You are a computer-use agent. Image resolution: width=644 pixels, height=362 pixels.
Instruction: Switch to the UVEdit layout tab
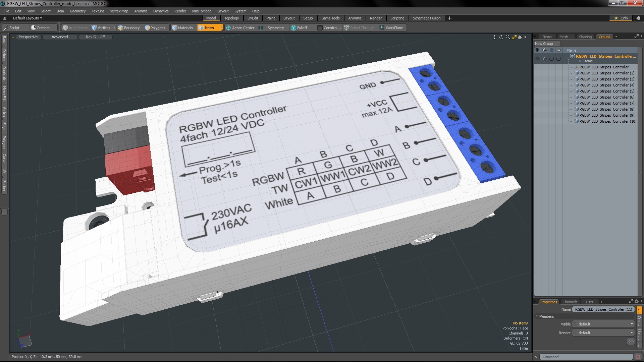pyautogui.click(x=253, y=18)
